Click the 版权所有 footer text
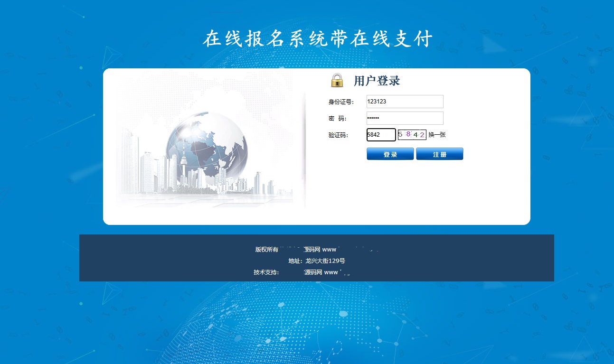The image size is (614, 364). [267, 250]
